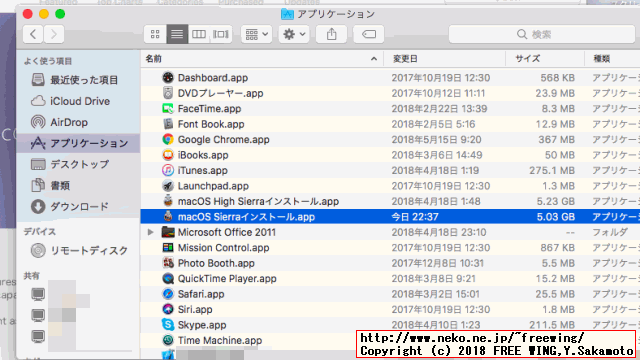Switch to list view
This screenshot has width=640, height=360.
point(177,34)
